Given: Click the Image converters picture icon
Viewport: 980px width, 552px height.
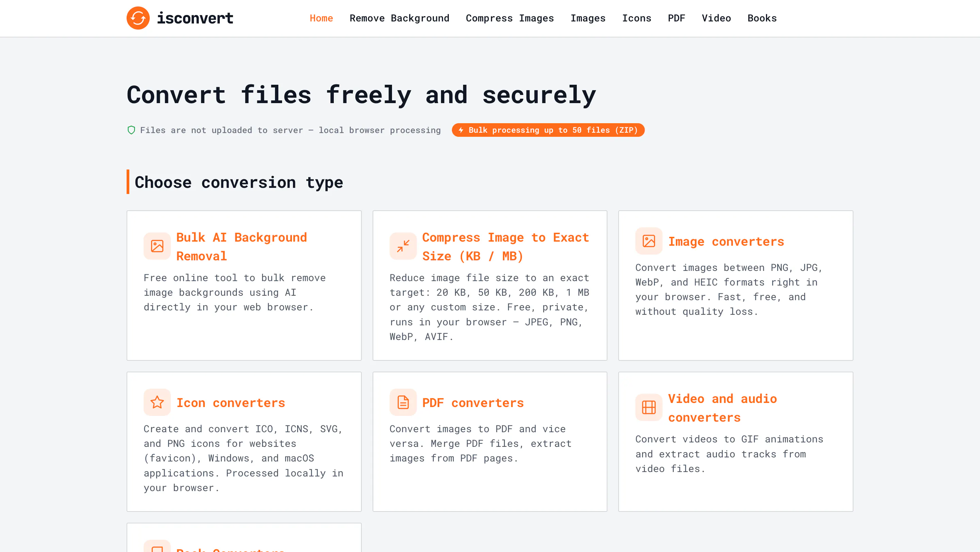Looking at the screenshot, I should coord(649,241).
